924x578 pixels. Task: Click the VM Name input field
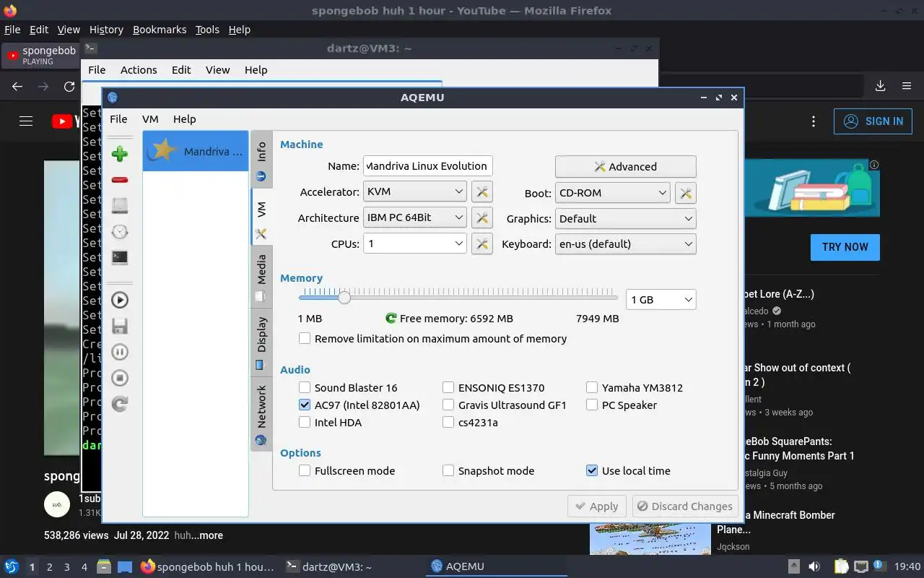(427, 166)
